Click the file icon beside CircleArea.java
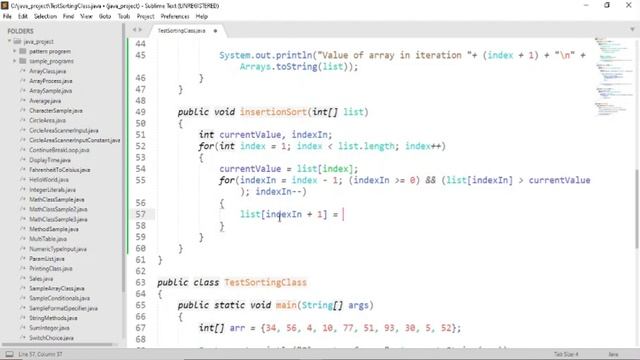Viewport: 640px width, 360px height. click(x=23, y=120)
